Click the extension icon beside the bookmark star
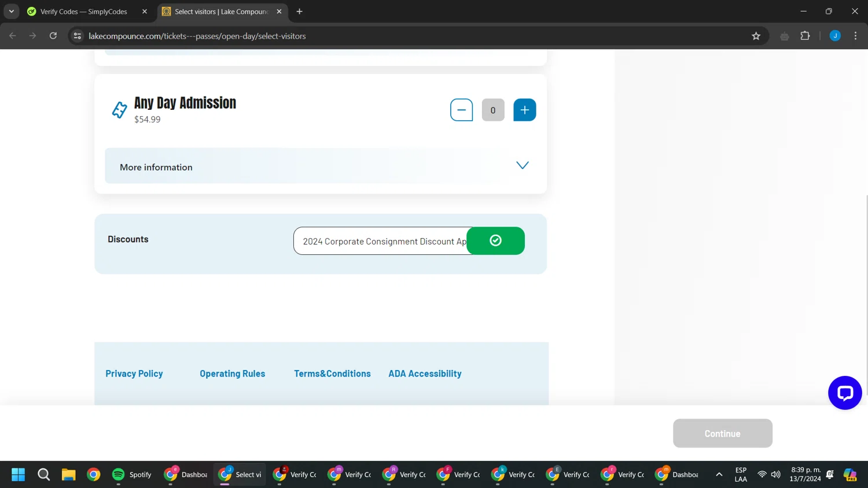868x488 pixels. tap(785, 36)
